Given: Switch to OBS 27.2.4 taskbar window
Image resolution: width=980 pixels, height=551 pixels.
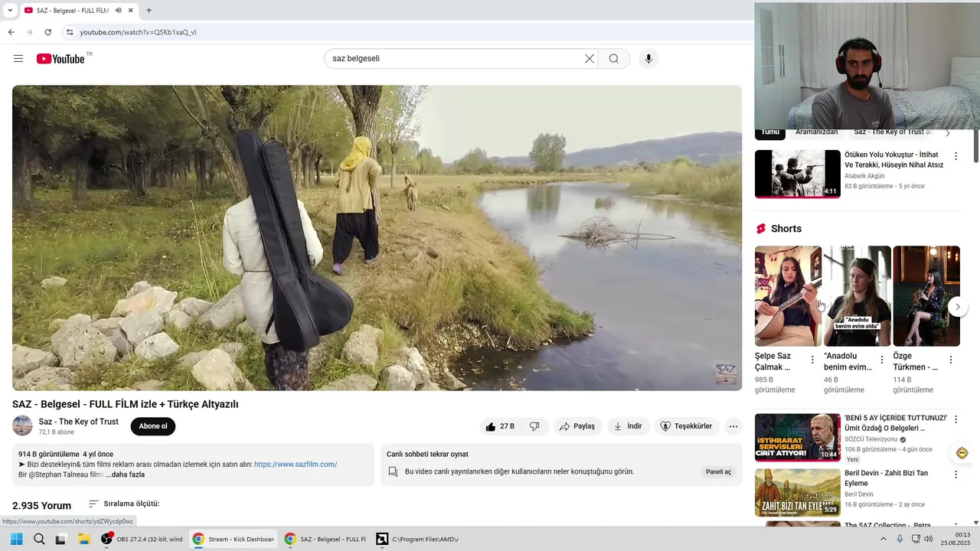Looking at the screenshot, I should pos(142,539).
